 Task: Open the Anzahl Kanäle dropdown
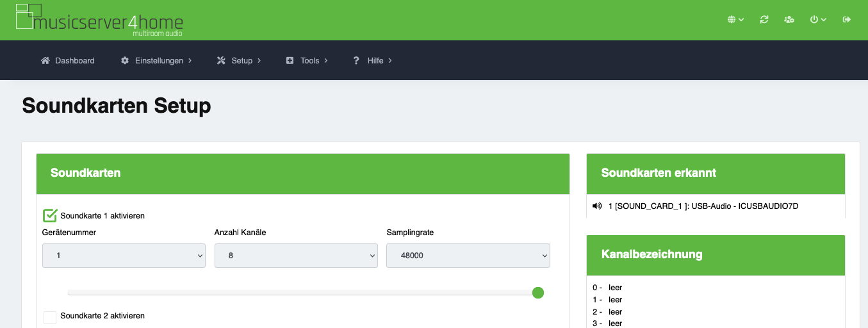coord(296,255)
